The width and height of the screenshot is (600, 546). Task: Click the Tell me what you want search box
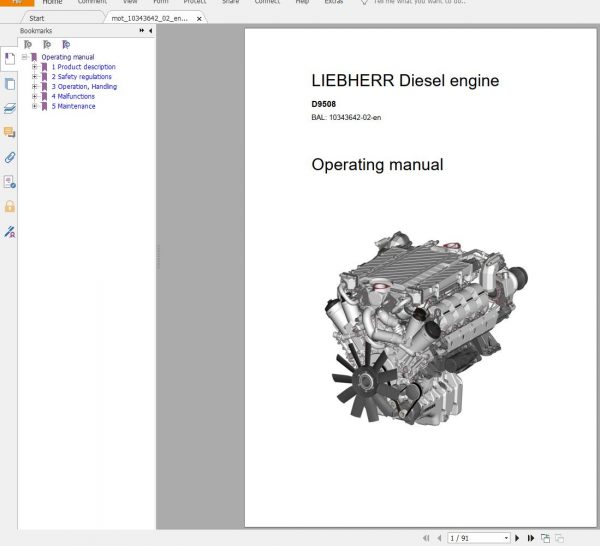click(419, 2)
